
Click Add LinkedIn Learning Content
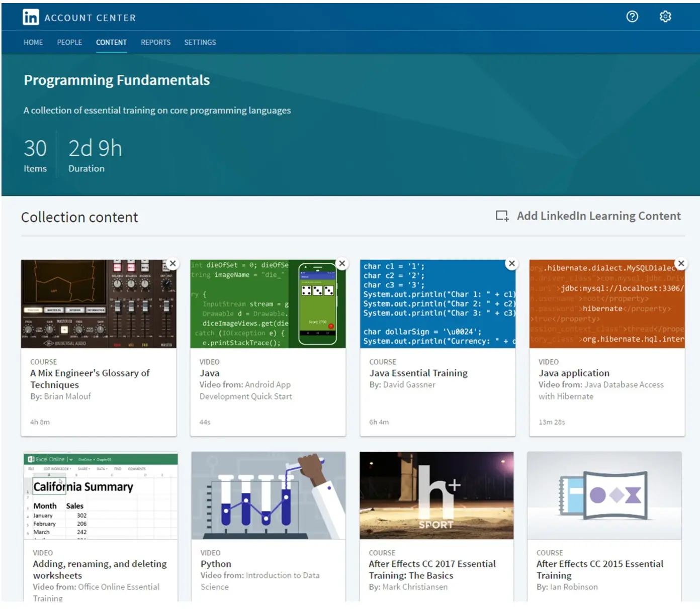598,216
